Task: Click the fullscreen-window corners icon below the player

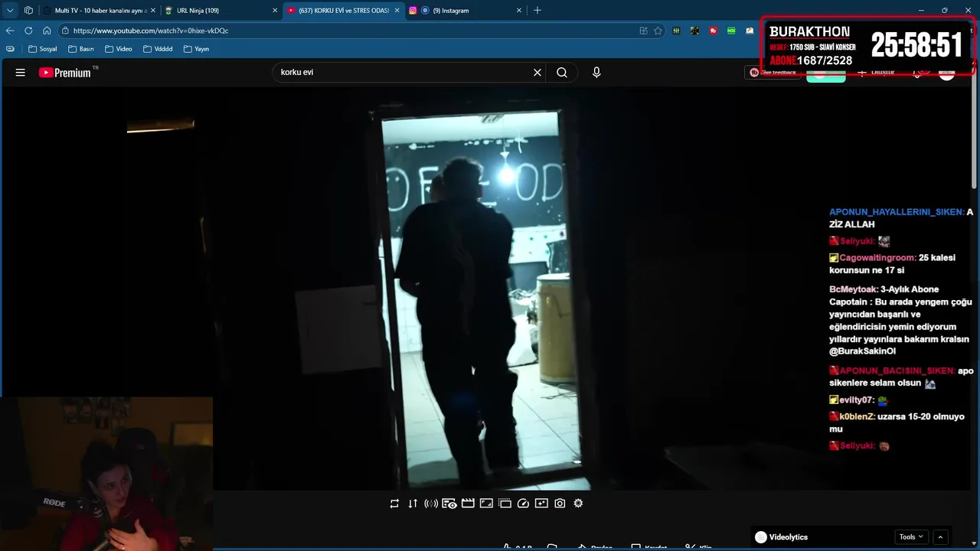Action: click(x=486, y=504)
